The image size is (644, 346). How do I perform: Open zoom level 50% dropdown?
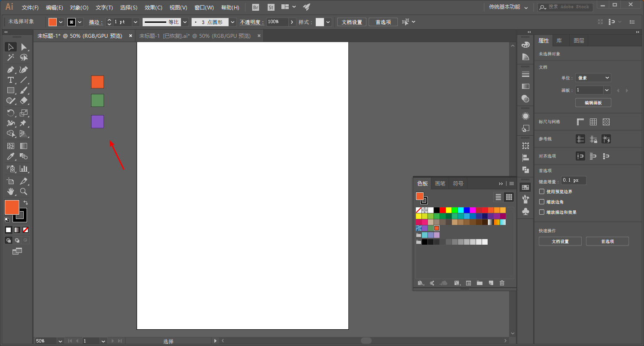coord(60,341)
